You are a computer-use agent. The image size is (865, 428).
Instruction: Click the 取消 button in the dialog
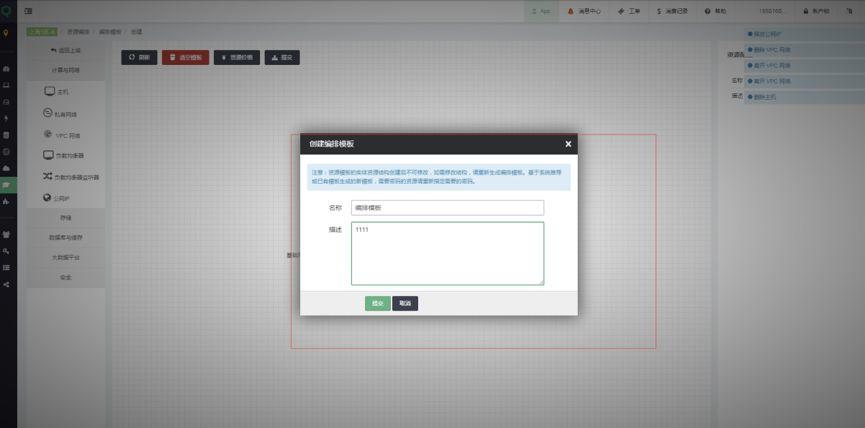[405, 303]
